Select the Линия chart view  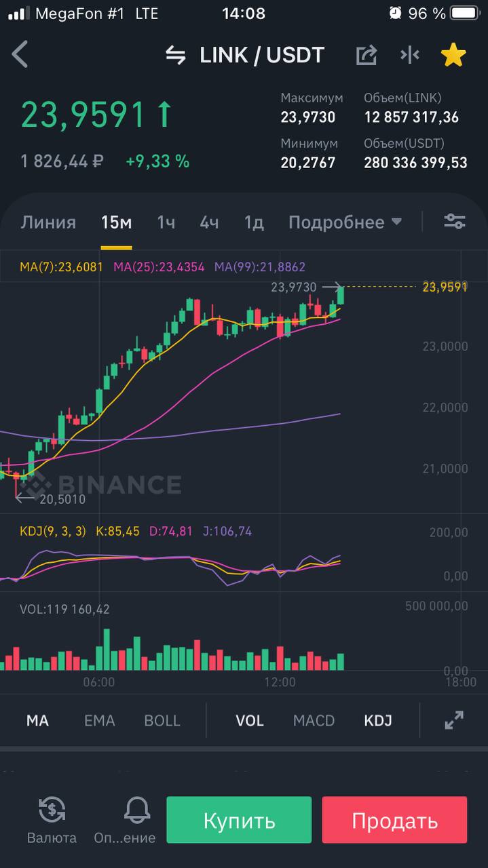point(48,222)
